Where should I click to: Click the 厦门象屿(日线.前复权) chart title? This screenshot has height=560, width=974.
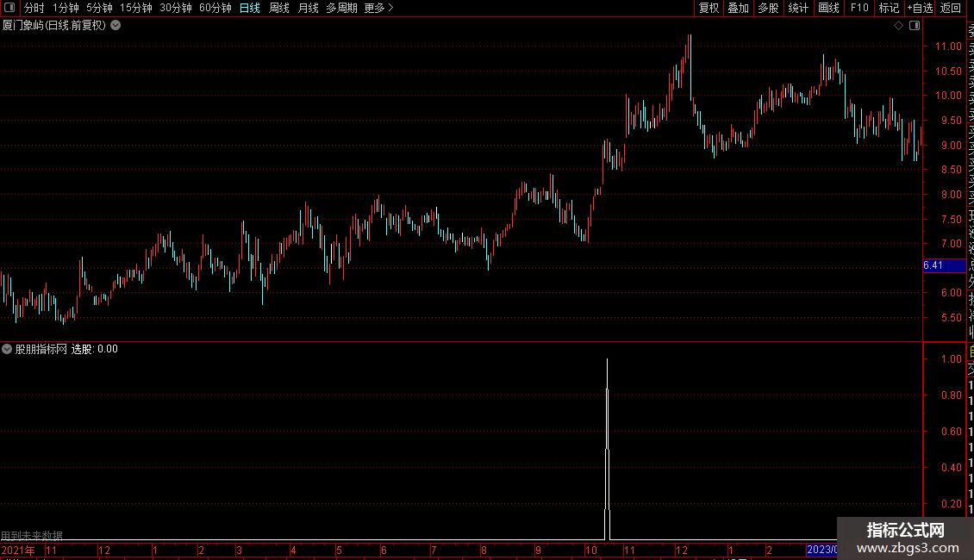click(54, 26)
